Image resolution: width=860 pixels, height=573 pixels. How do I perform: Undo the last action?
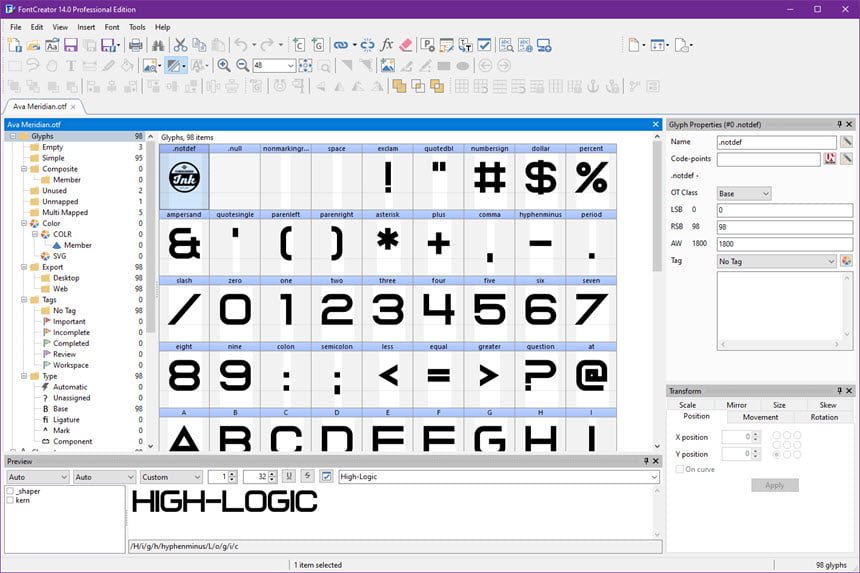[241, 45]
